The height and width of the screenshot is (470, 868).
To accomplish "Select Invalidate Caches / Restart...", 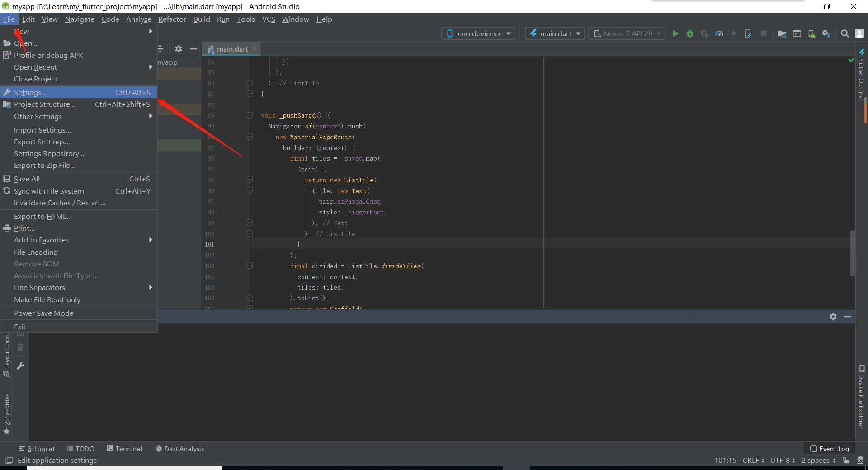I will (79, 203).
